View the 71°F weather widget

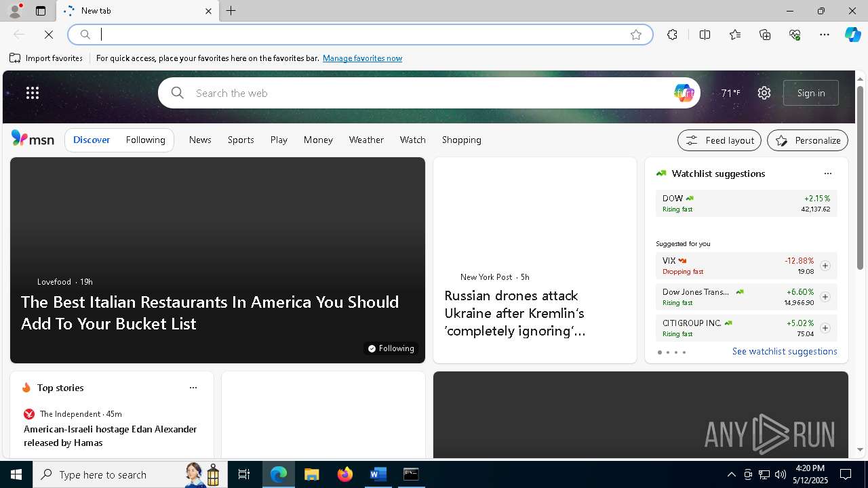click(x=730, y=93)
